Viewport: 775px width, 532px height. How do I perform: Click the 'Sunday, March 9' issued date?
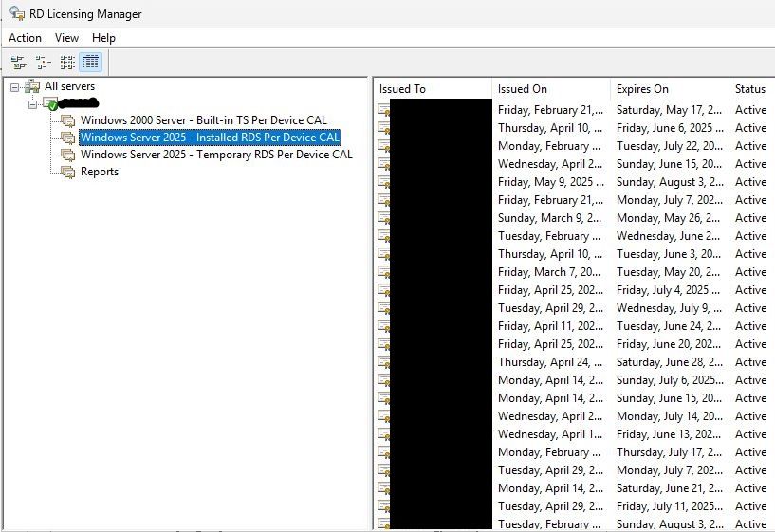click(x=549, y=218)
